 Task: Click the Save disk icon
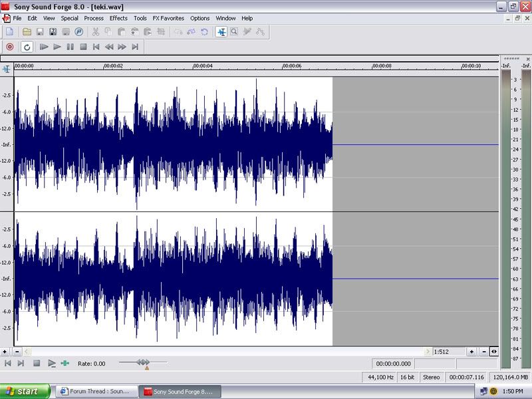pos(40,31)
